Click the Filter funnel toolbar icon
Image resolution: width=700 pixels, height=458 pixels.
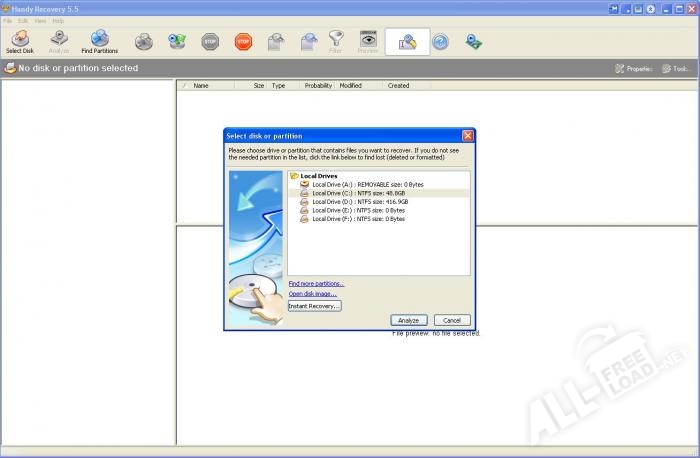(336, 41)
